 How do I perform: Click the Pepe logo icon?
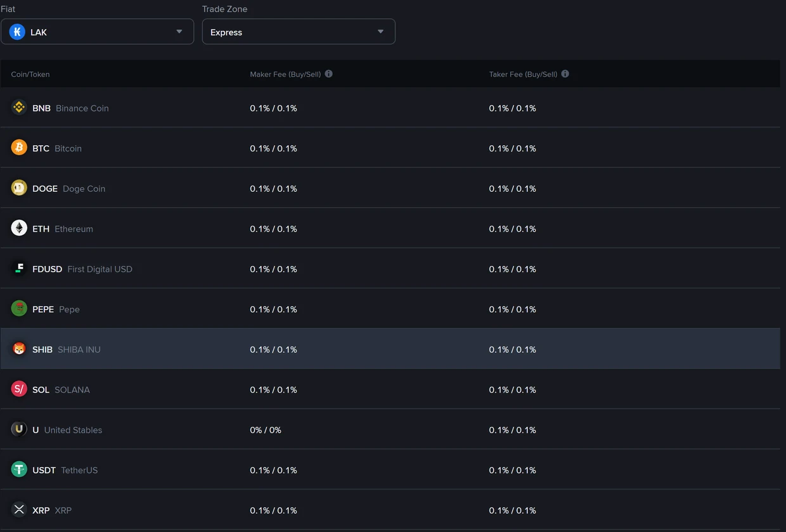19,308
